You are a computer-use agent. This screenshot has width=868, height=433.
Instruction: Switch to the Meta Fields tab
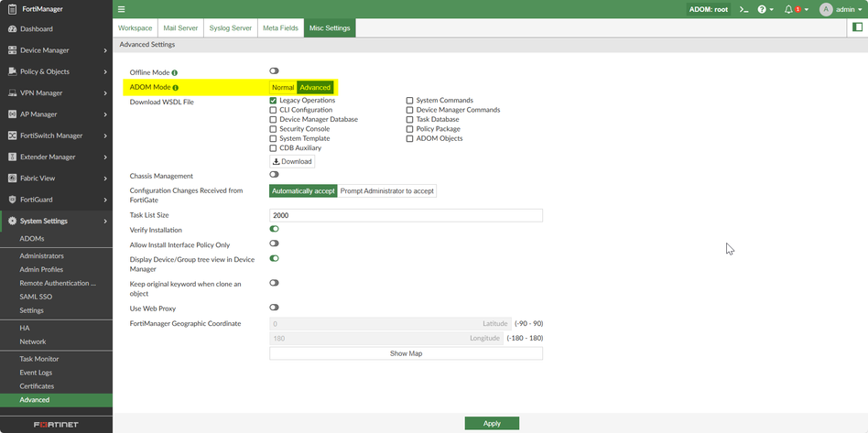pyautogui.click(x=281, y=27)
